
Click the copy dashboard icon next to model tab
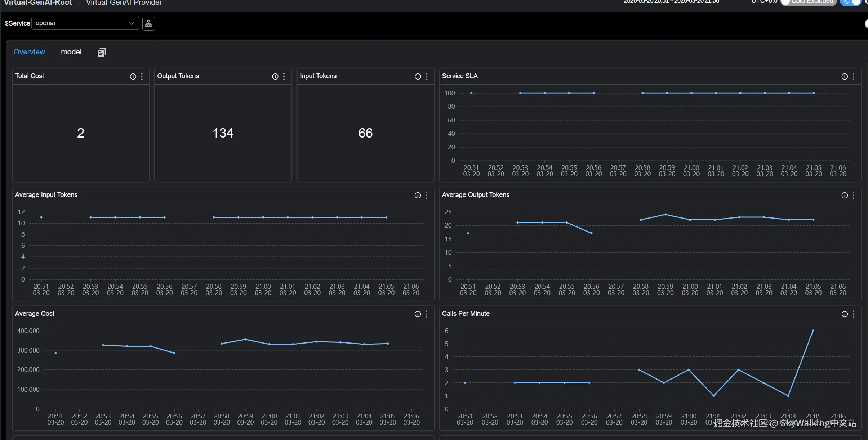tap(101, 52)
